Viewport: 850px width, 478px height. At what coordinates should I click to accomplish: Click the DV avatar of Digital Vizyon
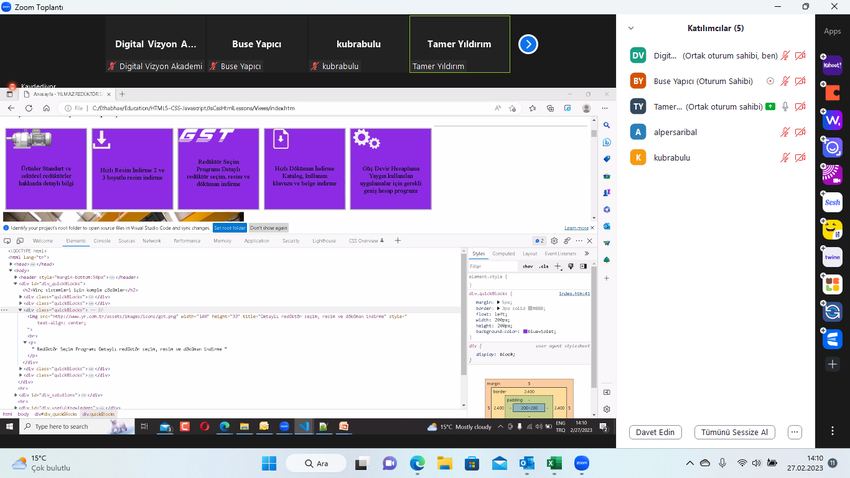638,55
